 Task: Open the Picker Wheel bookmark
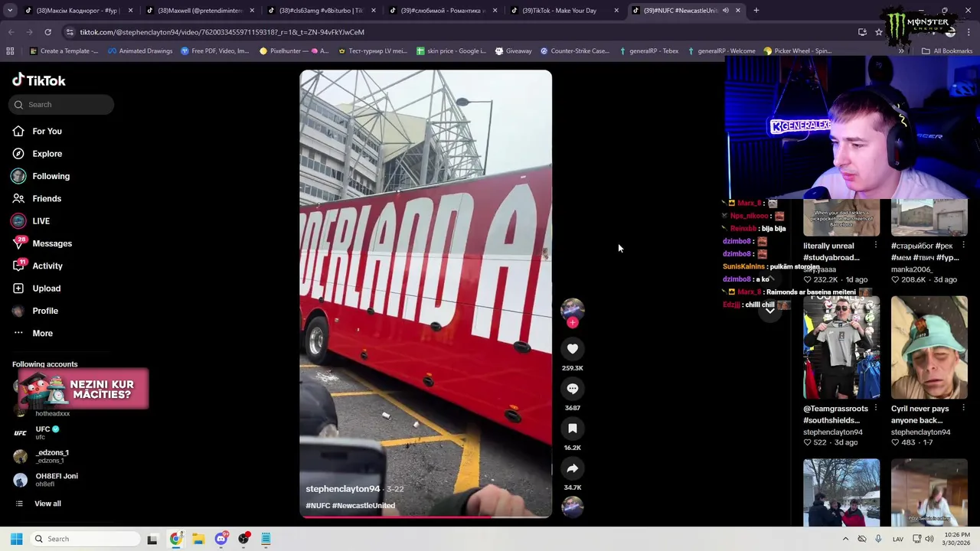click(797, 51)
